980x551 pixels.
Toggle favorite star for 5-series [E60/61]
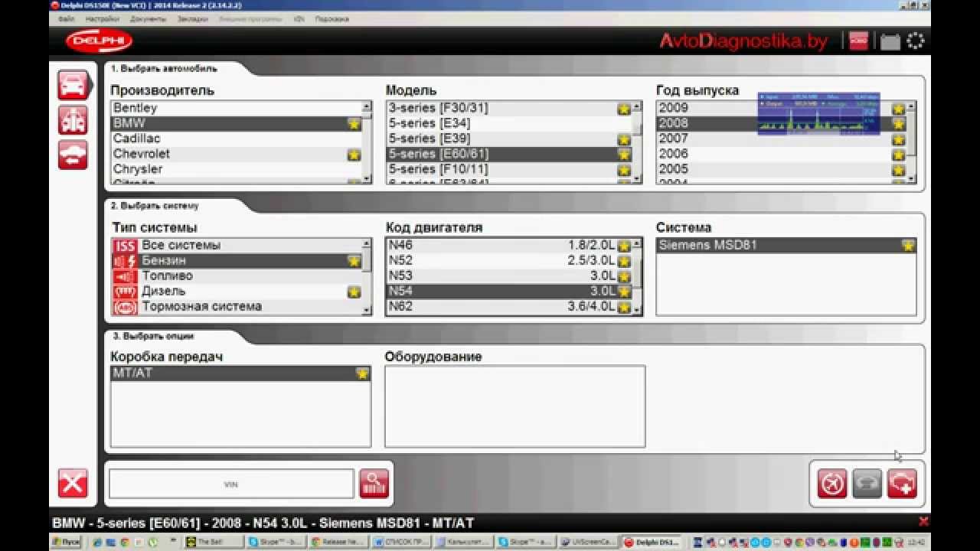click(x=624, y=155)
